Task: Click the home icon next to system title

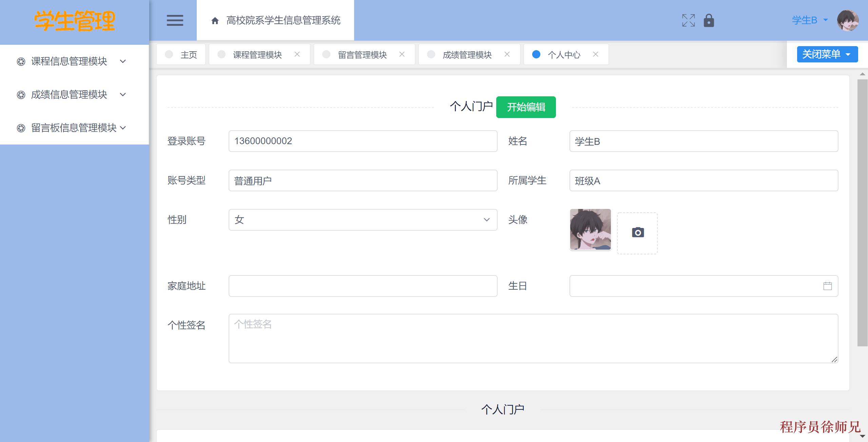Action: tap(215, 20)
